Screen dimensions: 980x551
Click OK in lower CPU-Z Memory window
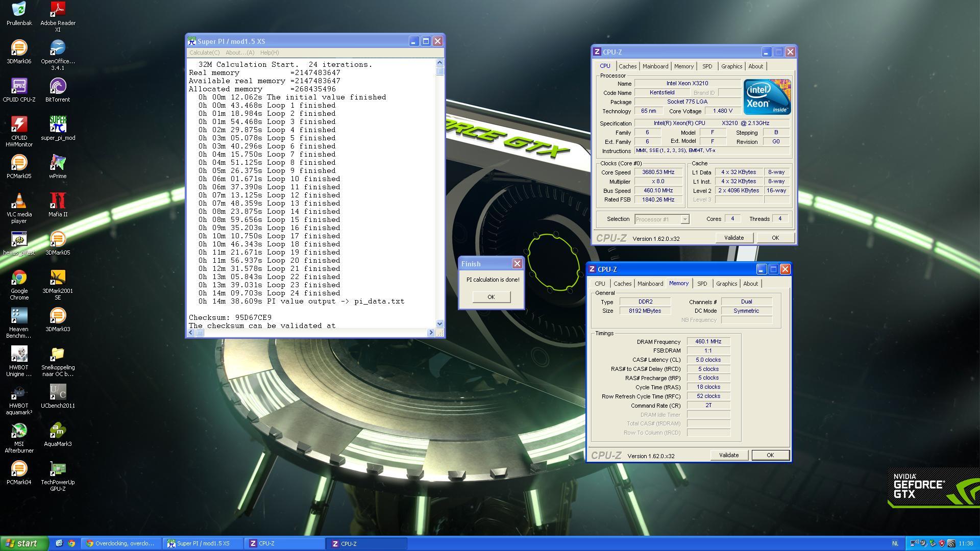point(770,455)
